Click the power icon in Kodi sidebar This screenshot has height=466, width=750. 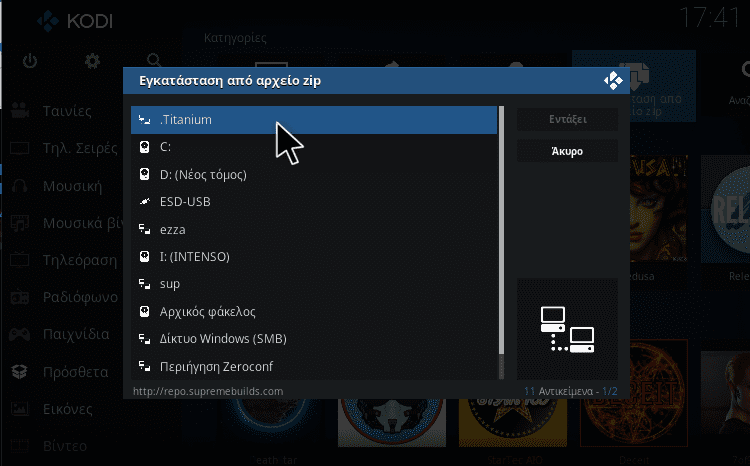(x=30, y=61)
